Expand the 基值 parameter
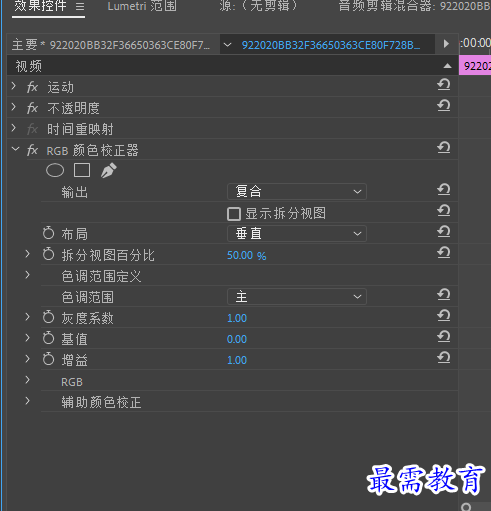 coord(28,338)
